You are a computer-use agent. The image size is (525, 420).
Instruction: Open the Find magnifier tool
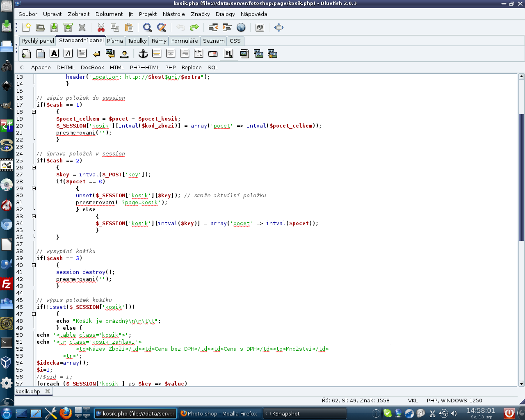(x=147, y=27)
